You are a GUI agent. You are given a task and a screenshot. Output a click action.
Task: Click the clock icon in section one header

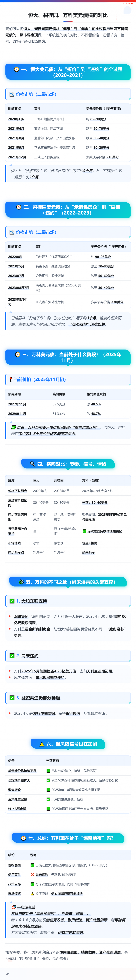[x=16, y=69]
